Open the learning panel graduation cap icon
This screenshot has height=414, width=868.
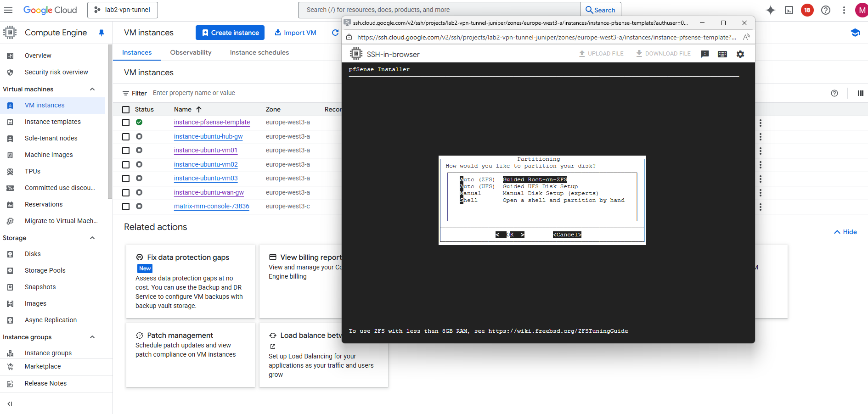point(855,33)
